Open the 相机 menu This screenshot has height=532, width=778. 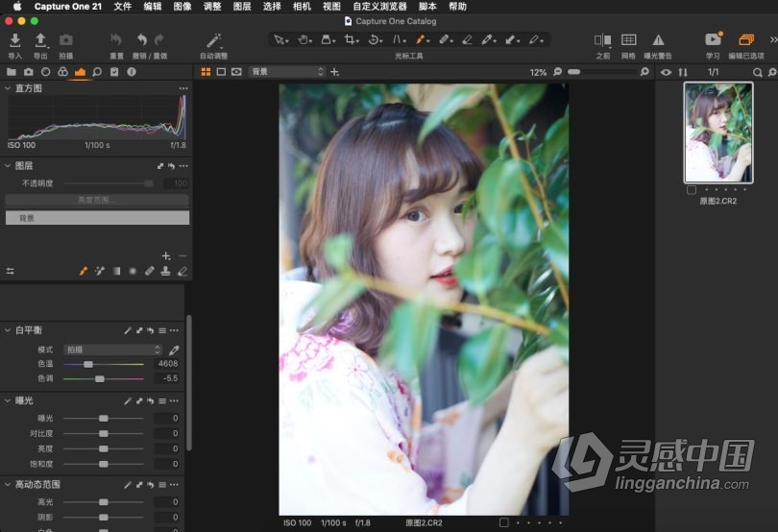coord(302,7)
